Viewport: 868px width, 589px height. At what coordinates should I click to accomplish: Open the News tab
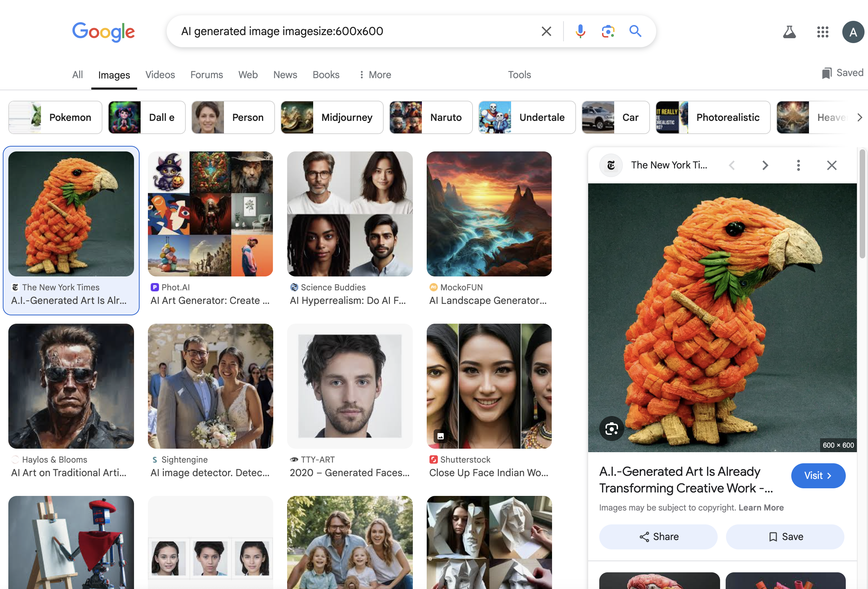pos(285,75)
